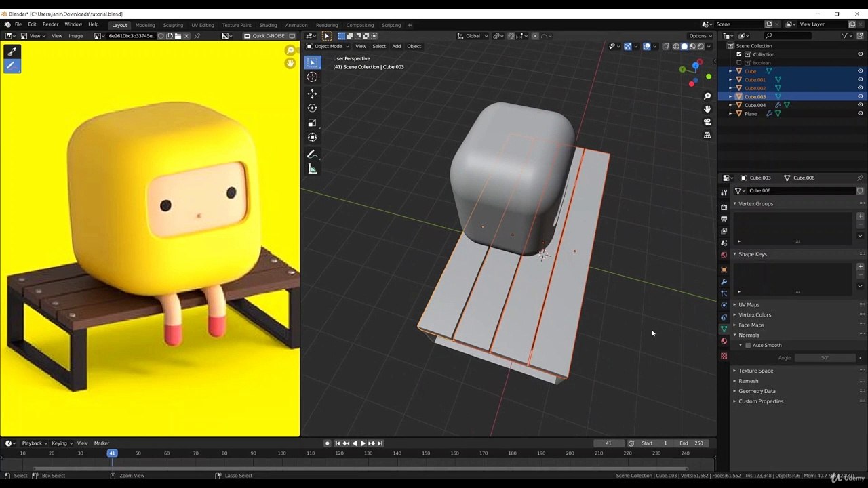The height and width of the screenshot is (488, 868).
Task: Hide Cube.003 in the outliner
Action: coord(860,96)
